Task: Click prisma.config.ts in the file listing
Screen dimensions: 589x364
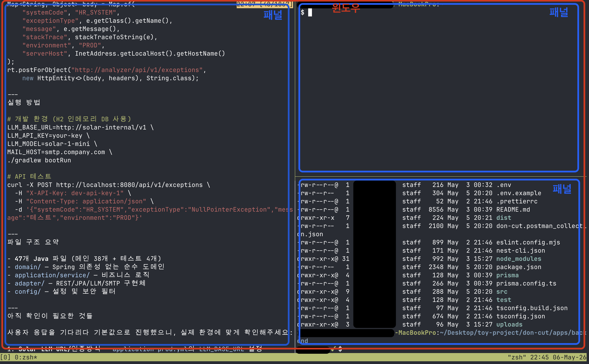Action: tap(526, 283)
